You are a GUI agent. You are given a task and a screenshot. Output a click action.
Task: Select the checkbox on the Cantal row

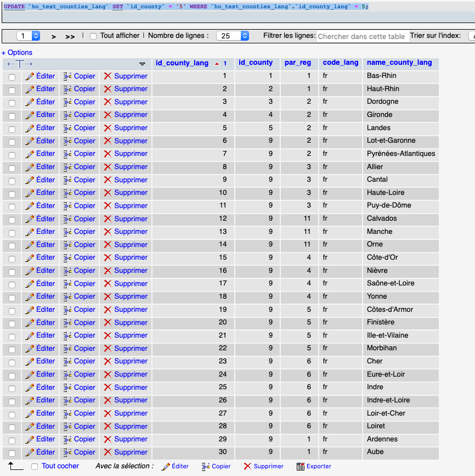(x=12, y=181)
